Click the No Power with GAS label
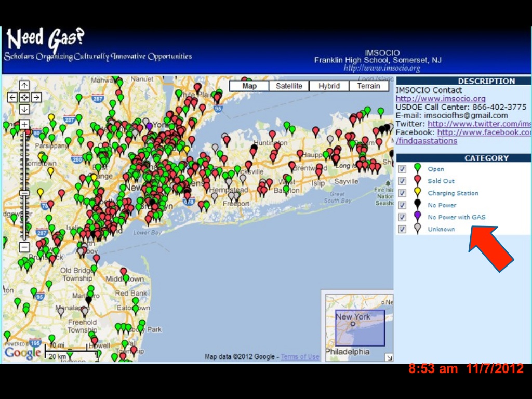532x399 pixels. click(x=456, y=217)
